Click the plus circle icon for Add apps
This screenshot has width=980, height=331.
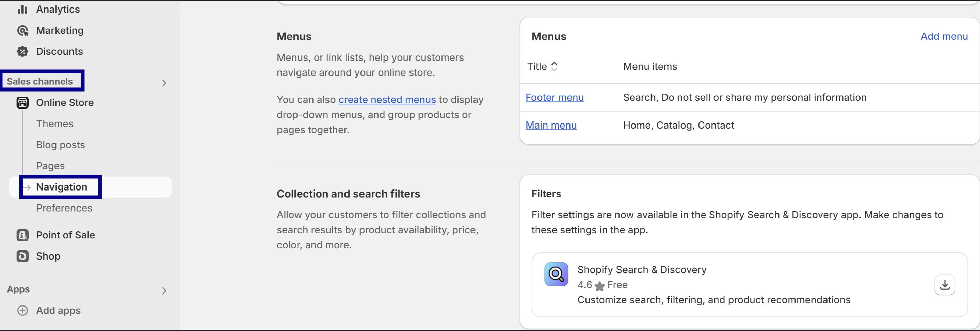click(22, 311)
